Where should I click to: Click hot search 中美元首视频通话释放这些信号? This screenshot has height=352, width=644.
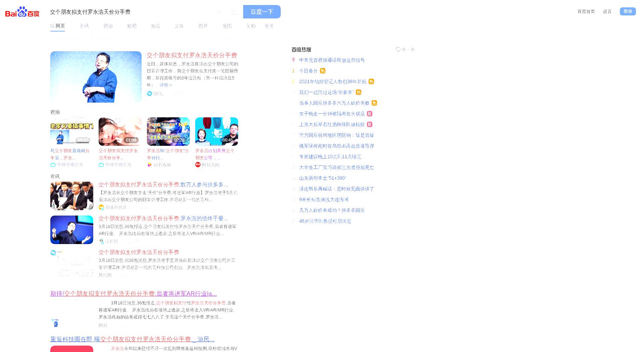pos(332,60)
